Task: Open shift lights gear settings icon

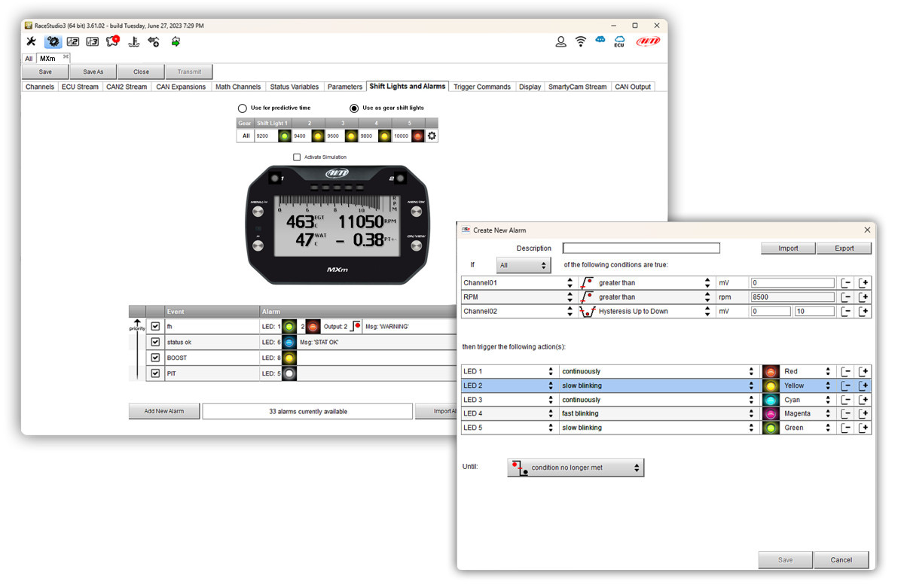Action: coord(432,136)
